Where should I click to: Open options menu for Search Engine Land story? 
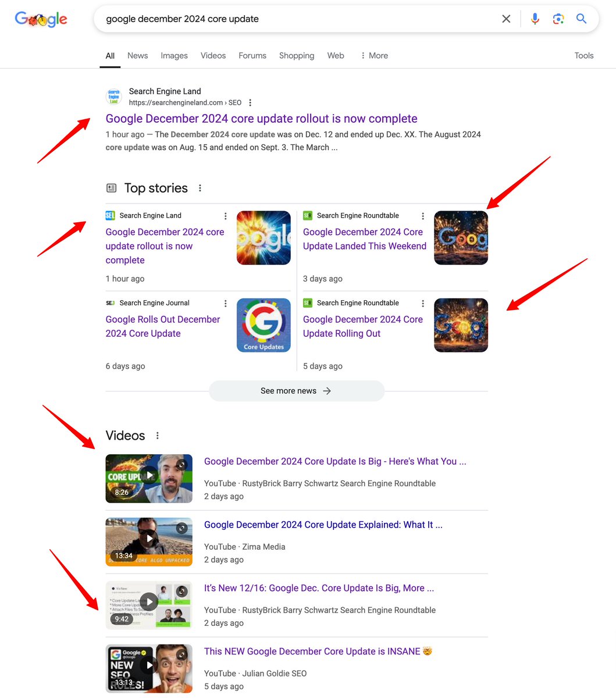226,216
